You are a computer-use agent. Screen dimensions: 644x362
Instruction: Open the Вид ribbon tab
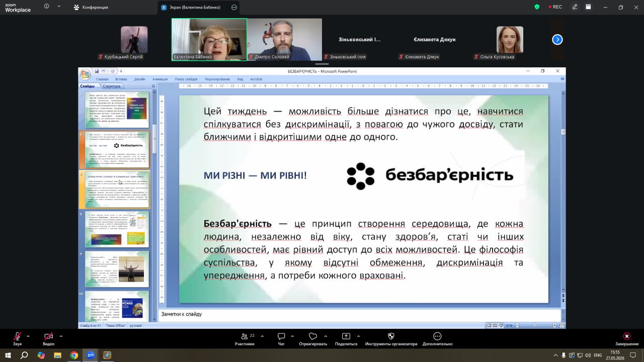click(240, 79)
